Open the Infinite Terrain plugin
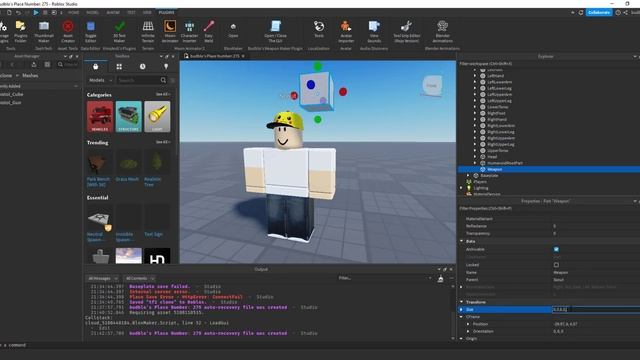640x360 pixels. pyautogui.click(x=148, y=31)
